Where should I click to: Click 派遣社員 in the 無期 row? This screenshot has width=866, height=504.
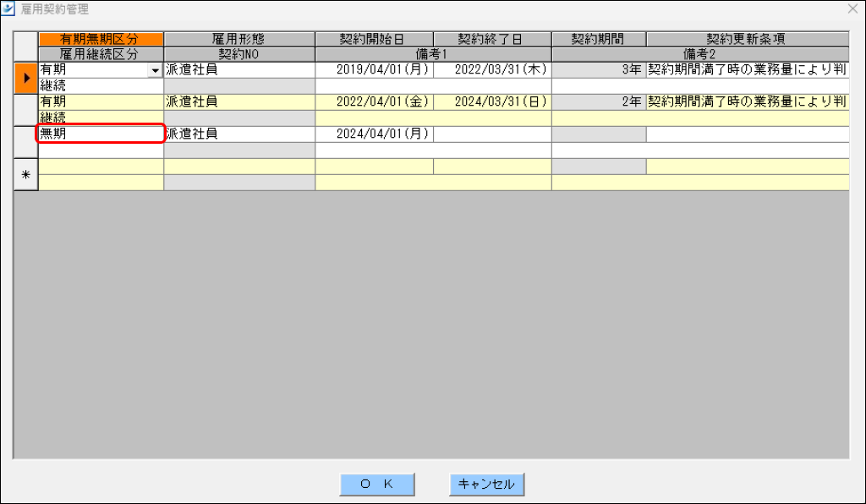(239, 134)
